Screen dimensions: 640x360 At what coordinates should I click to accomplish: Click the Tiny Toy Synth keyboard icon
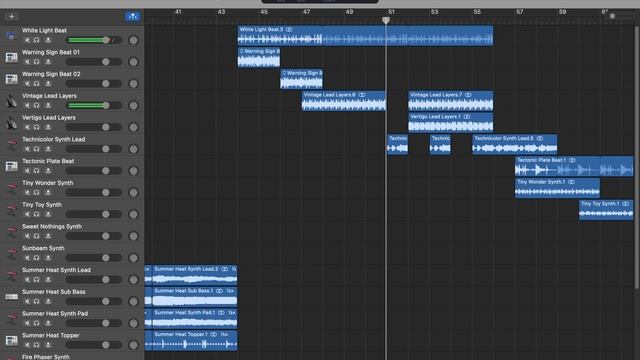[x=11, y=210]
